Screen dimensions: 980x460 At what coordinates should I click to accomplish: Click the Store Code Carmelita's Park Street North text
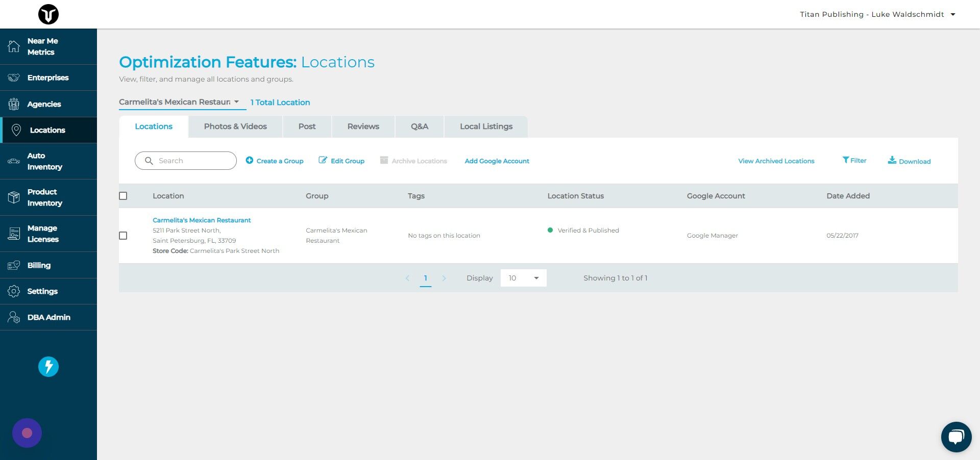coord(216,251)
